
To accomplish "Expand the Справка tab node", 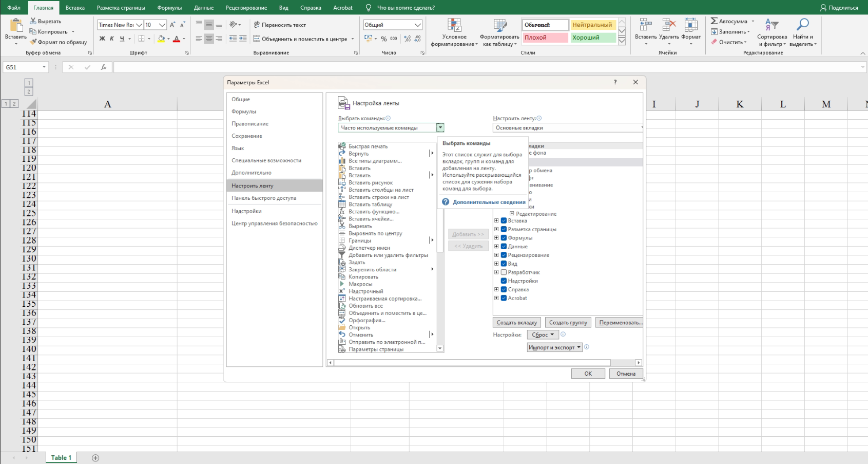I will click(496, 289).
